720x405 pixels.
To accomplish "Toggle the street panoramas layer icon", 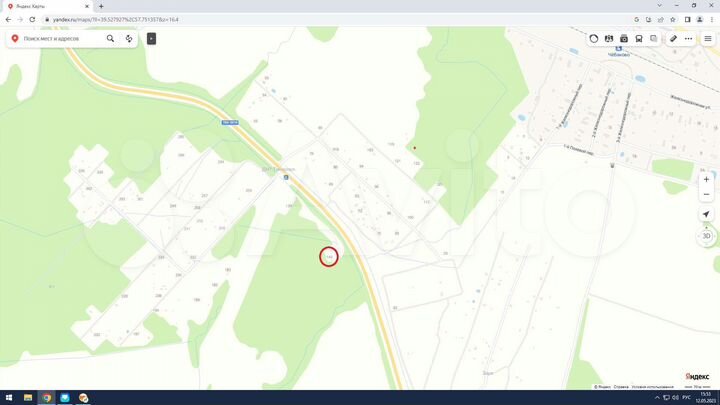I will [x=609, y=39].
